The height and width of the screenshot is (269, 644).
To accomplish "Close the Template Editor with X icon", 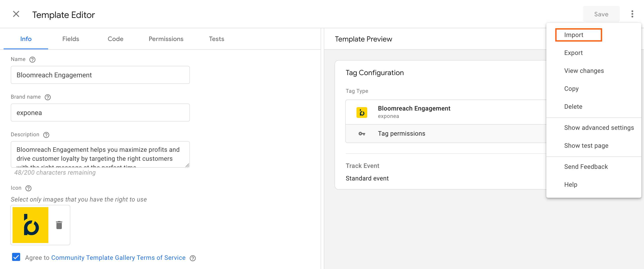I will point(16,14).
